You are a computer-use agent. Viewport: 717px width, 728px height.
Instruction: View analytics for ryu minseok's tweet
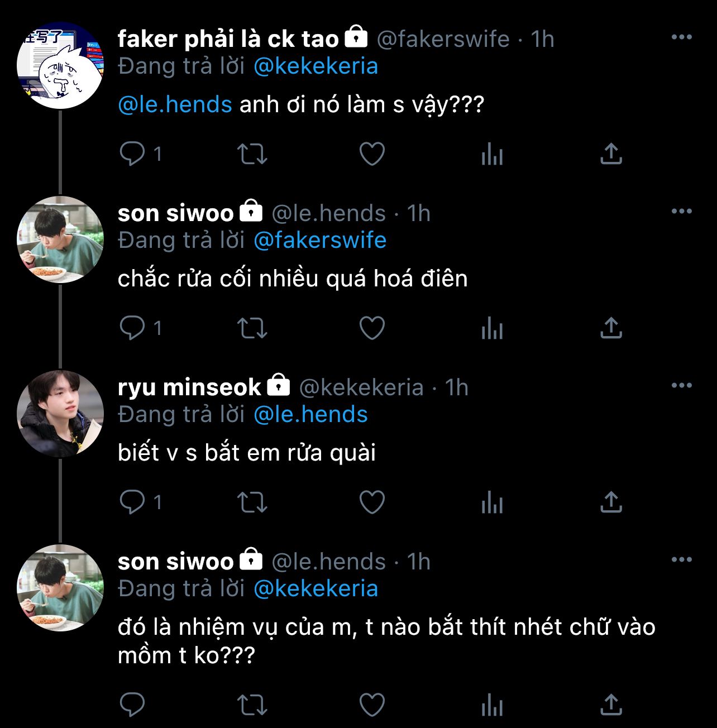[492, 502]
